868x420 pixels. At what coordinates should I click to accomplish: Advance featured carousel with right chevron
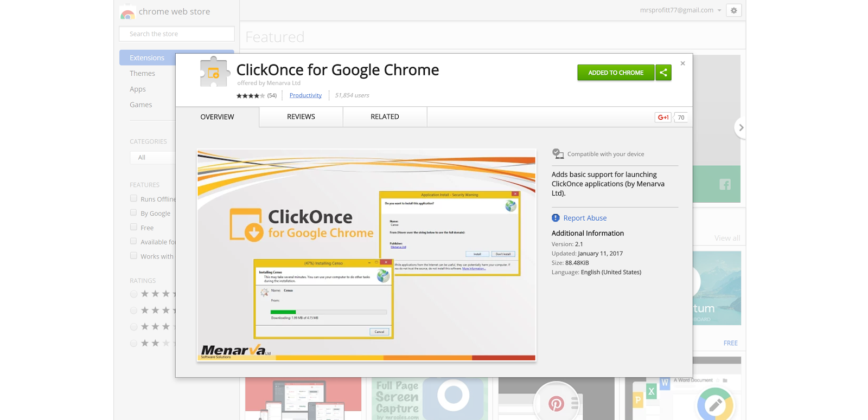[x=741, y=128]
